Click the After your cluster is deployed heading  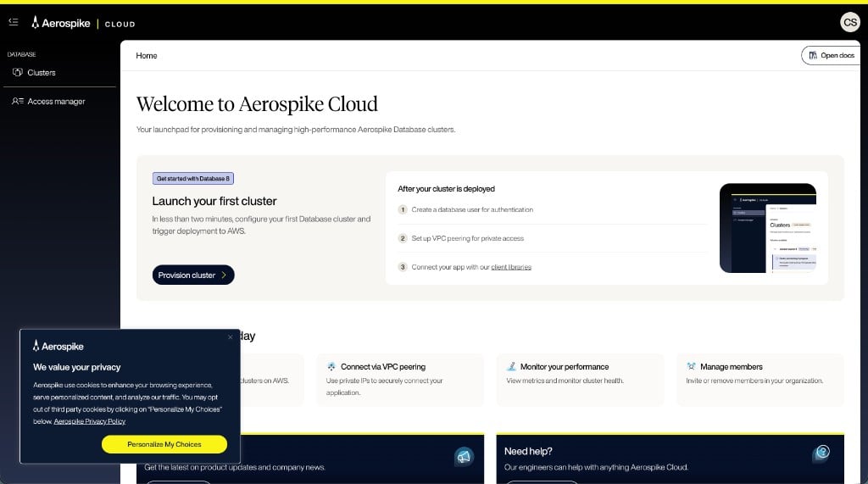pyautogui.click(x=446, y=189)
